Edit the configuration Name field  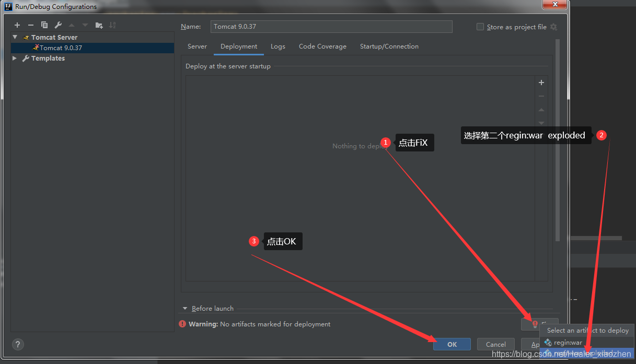pos(331,27)
